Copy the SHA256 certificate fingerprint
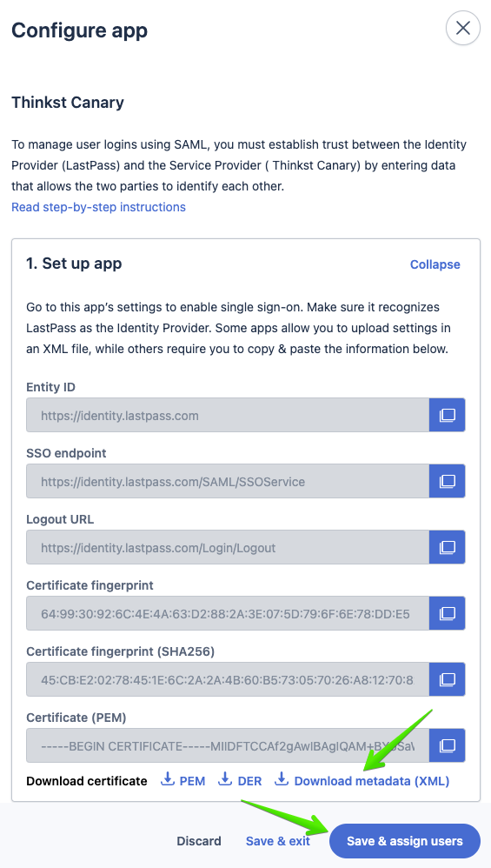This screenshot has width=491, height=868. [447, 679]
